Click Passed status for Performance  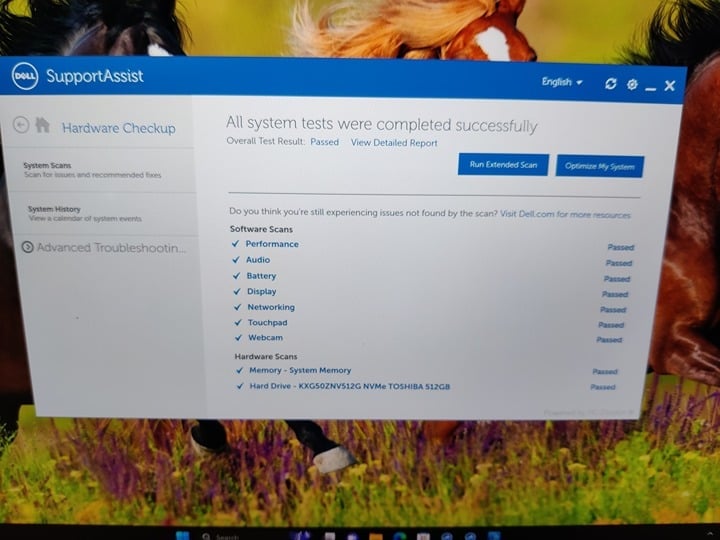point(621,248)
